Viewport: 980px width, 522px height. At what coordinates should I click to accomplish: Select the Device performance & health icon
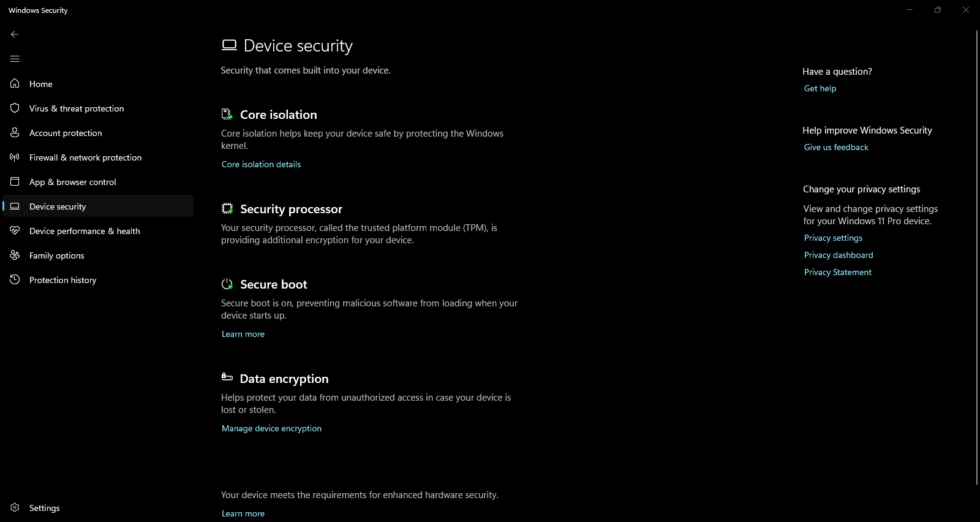click(15, 231)
